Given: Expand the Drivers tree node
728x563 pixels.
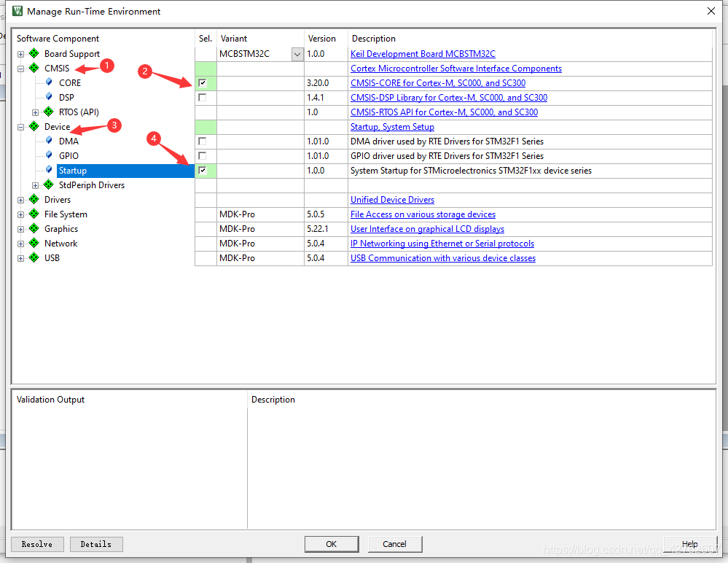Looking at the screenshot, I should 21,200.
